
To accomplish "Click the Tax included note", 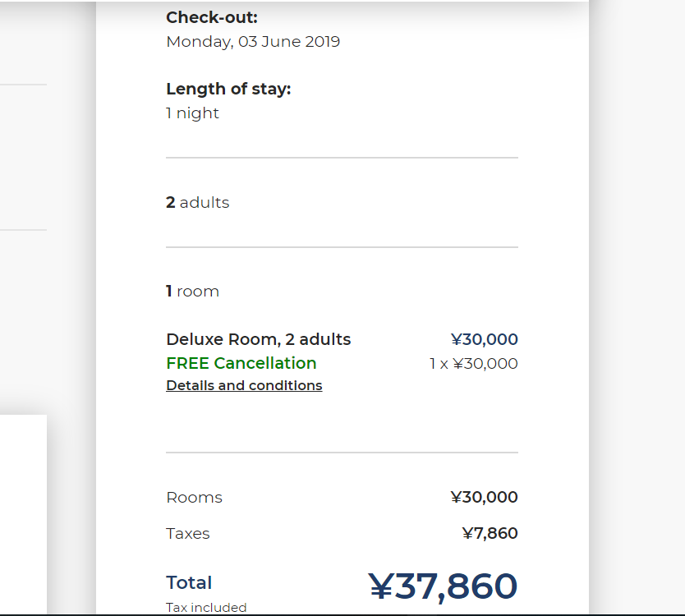I will pyautogui.click(x=206, y=608).
